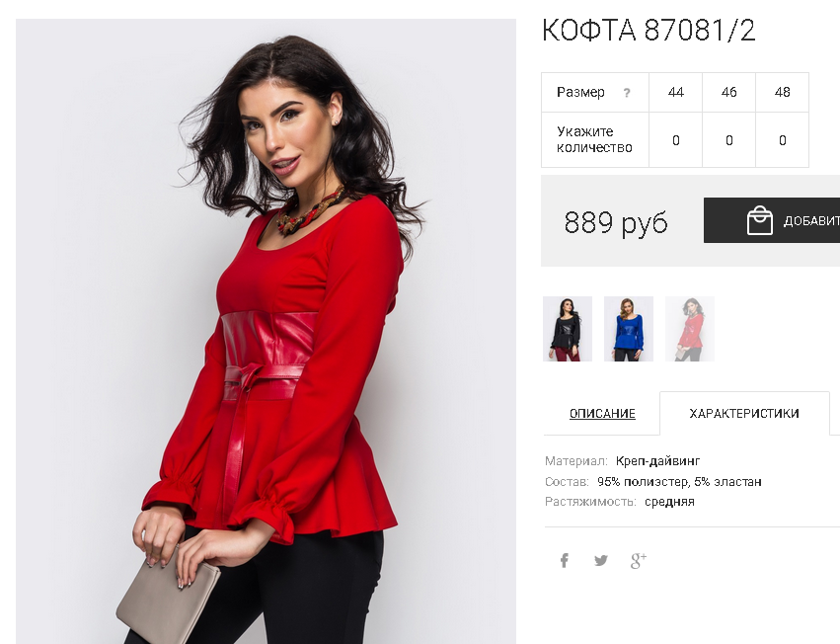Share product via Twitter icon
Image resolution: width=840 pixels, height=644 pixels.
pos(601,560)
